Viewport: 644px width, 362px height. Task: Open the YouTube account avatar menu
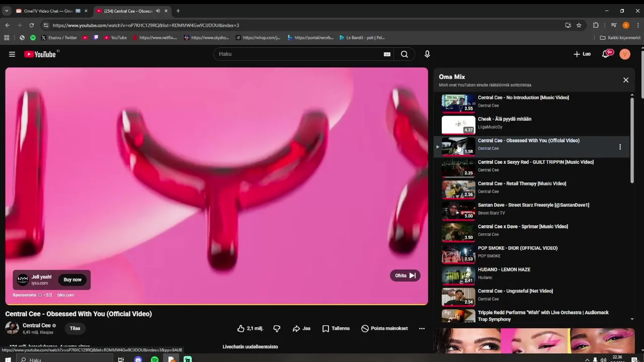tap(625, 54)
